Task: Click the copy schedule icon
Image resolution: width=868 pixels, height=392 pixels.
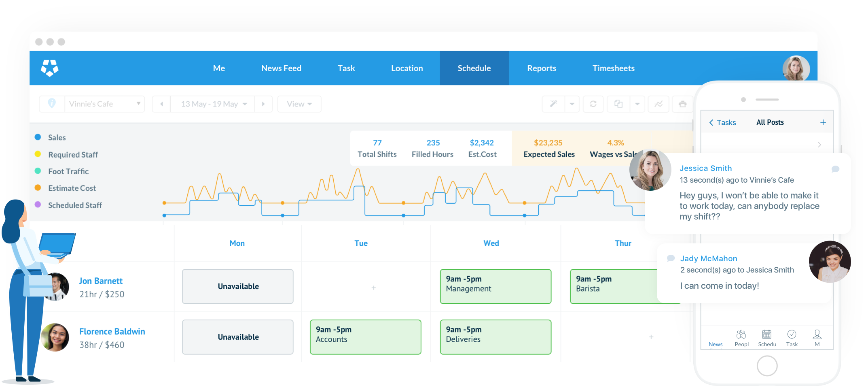Action: pos(618,104)
